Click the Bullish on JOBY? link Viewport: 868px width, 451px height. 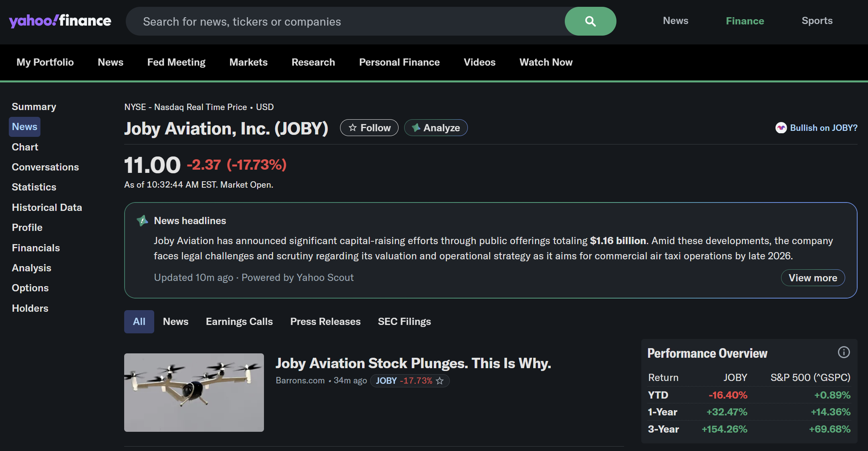pos(824,128)
